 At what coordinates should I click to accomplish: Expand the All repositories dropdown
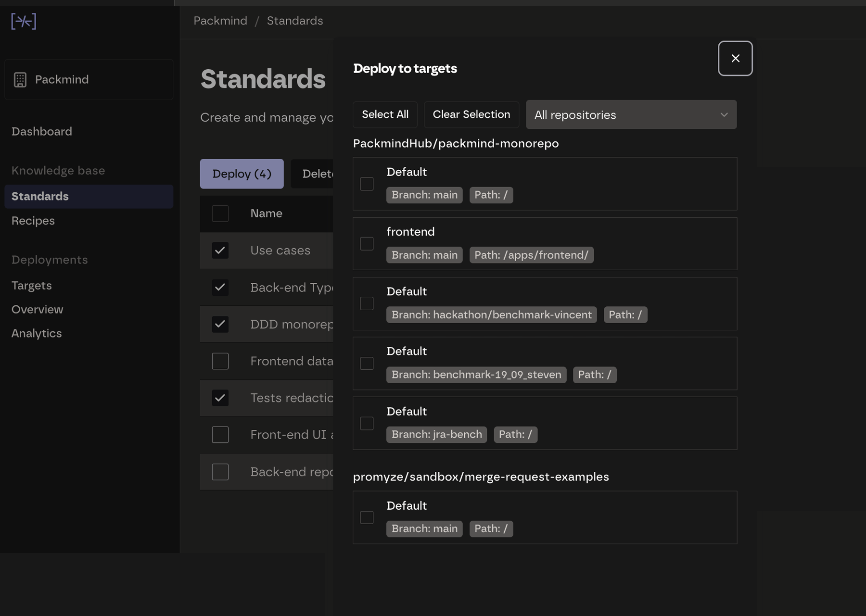click(x=631, y=115)
